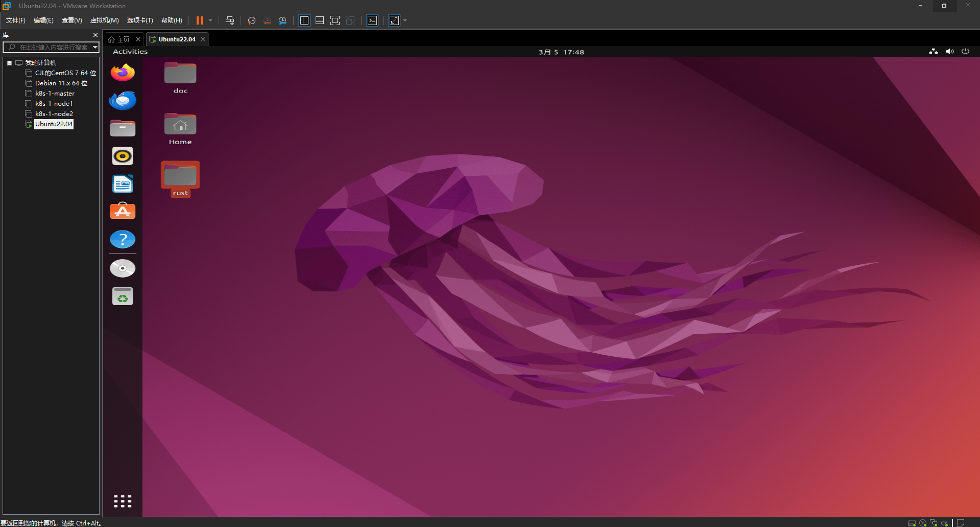Open the 编辑(E) menu
The image size is (980, 527).
point(43,20)
